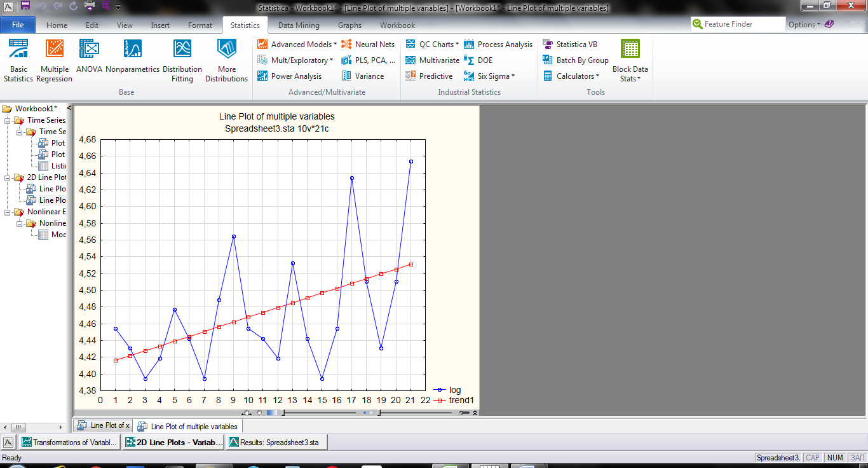This screenshot has height=468, width=868.
Task: Start Distribution Fitting
Action: pos(182,60)
